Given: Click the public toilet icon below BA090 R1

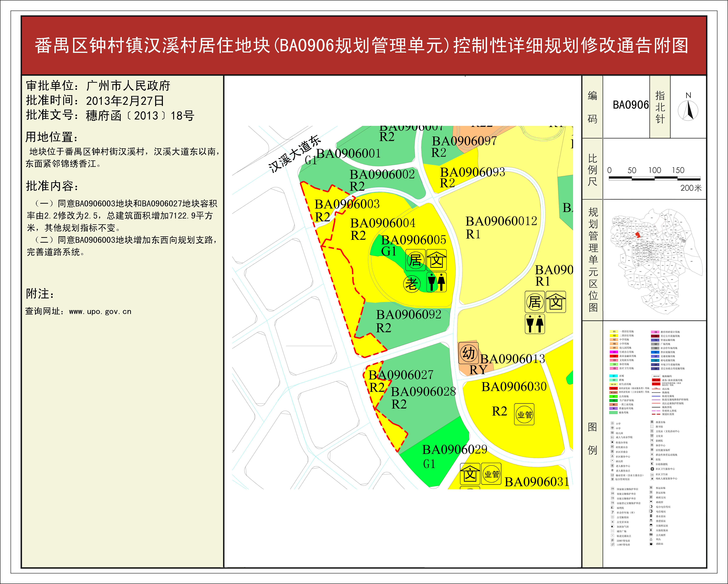Looking at the screenshot, I should coord(535,324).
